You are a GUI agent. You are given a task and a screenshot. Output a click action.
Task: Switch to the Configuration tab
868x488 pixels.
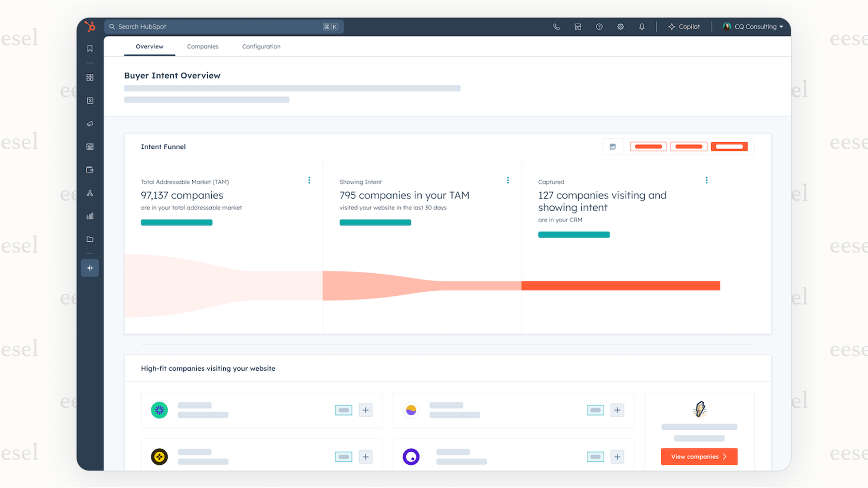pyautogui.click(x=261, y=46)
